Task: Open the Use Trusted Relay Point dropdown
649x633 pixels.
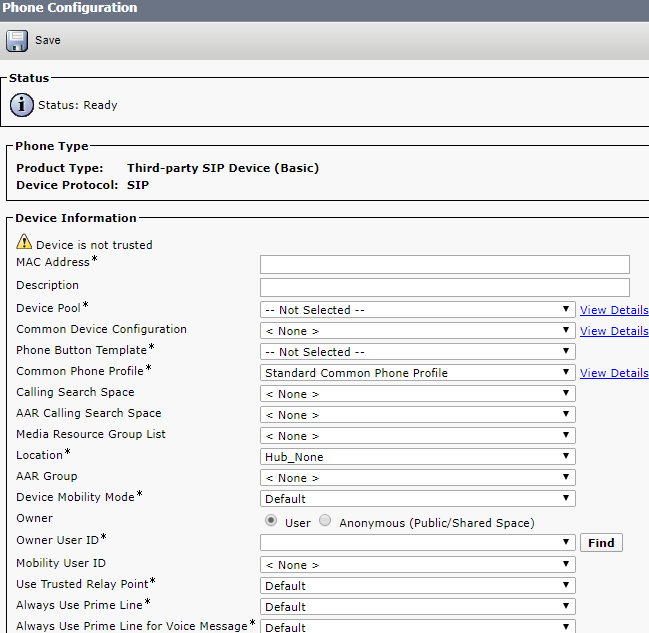Action: pos(417,586)
